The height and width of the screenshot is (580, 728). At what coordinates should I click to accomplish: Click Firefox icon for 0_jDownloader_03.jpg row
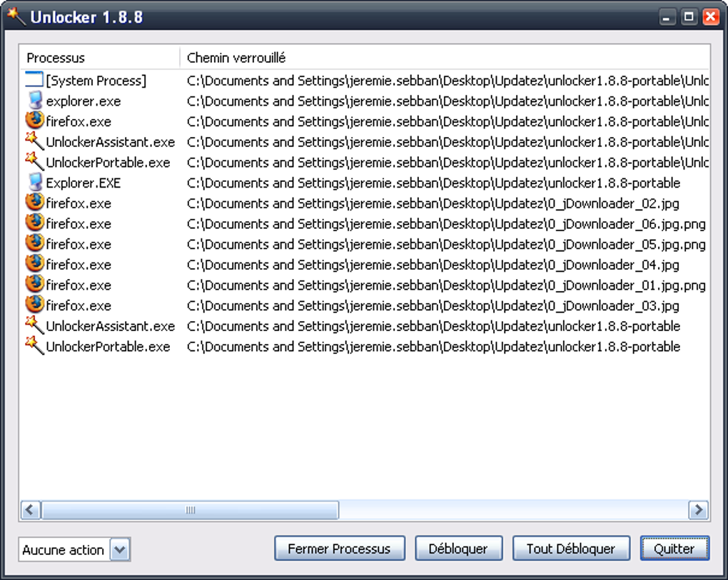pyautogui.click(x=34, y=305)
